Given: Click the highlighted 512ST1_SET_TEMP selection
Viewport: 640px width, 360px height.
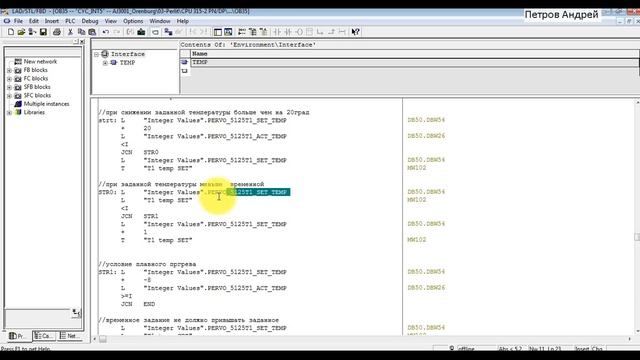Looking at the screenshot, I should (259, 192).
